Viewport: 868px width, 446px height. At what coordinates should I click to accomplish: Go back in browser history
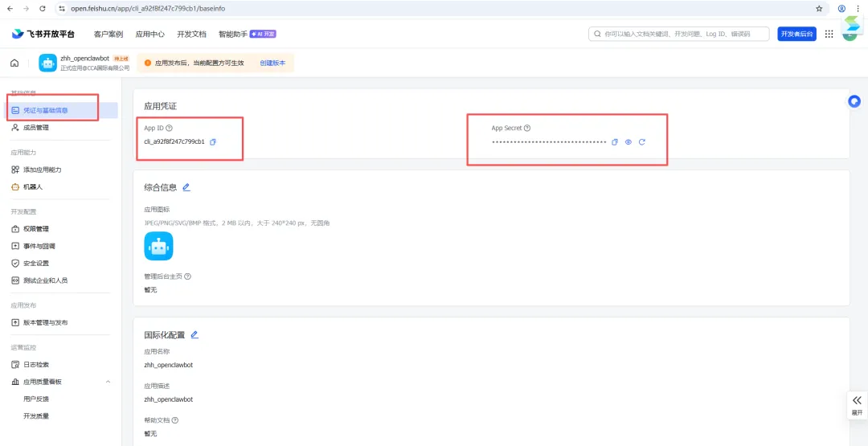[x=10, y=9]
